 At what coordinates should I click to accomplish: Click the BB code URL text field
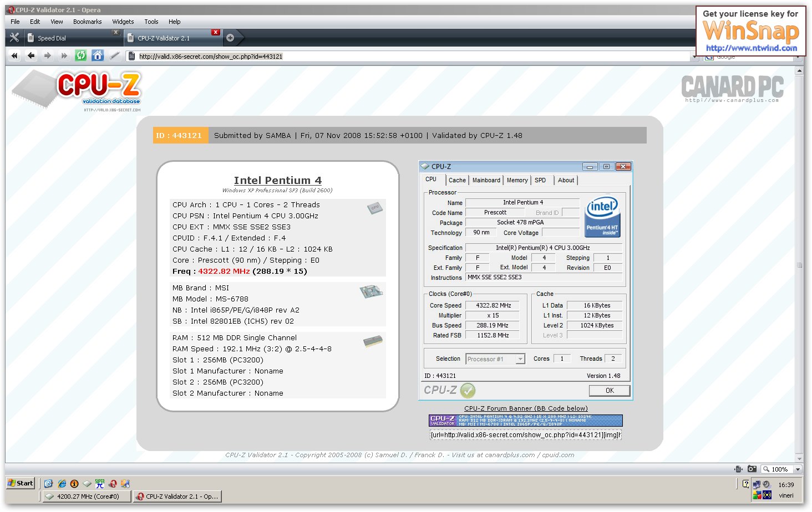pos(526,435)
